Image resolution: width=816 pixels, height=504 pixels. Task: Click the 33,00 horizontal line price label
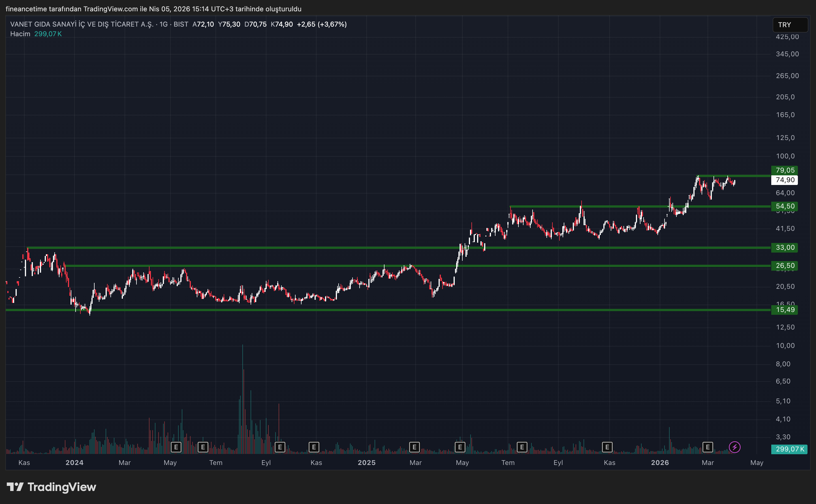[x=785, y=247]
